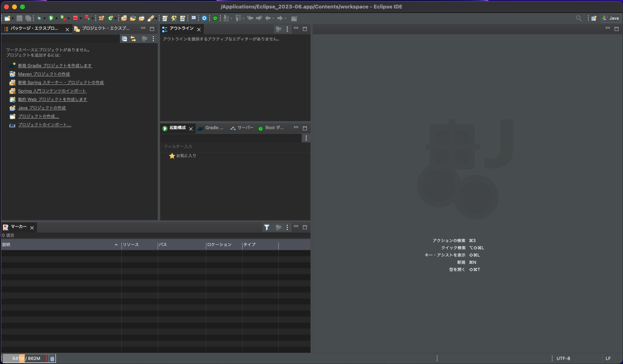This screenshot has height=364, width=623.
Task: Collapse all in Package Explorer
Action: 124,39
